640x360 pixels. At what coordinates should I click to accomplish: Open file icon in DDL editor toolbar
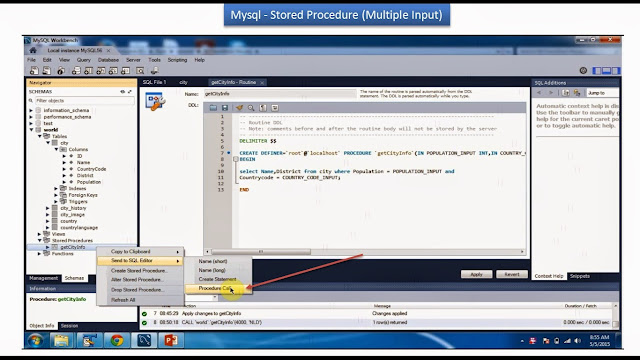(x=213, y=108)
